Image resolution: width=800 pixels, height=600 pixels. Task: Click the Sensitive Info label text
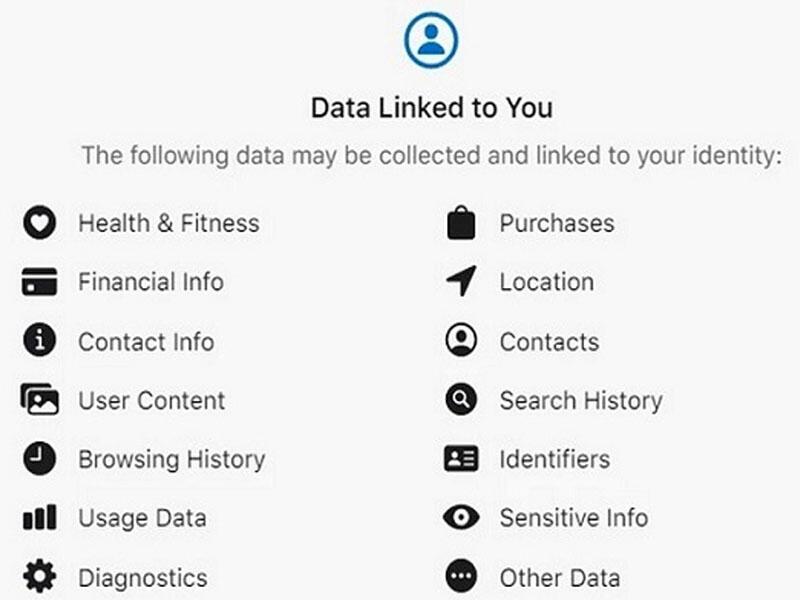pos(574,518)
